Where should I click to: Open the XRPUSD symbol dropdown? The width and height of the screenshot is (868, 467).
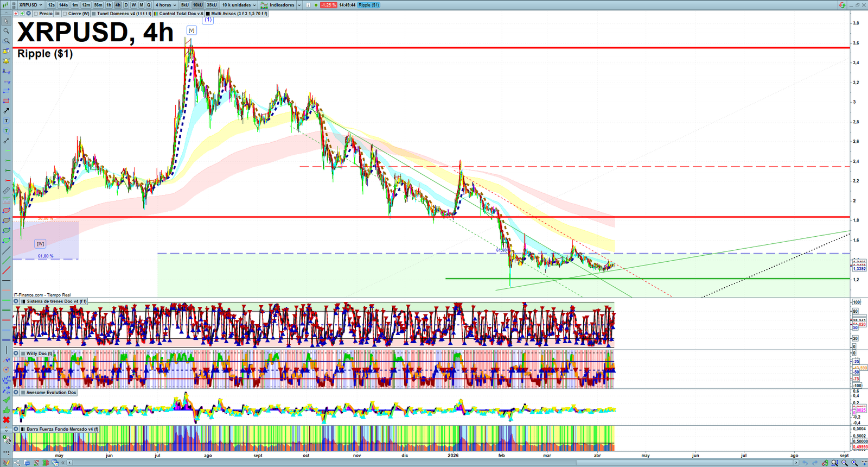pos(30,5)
